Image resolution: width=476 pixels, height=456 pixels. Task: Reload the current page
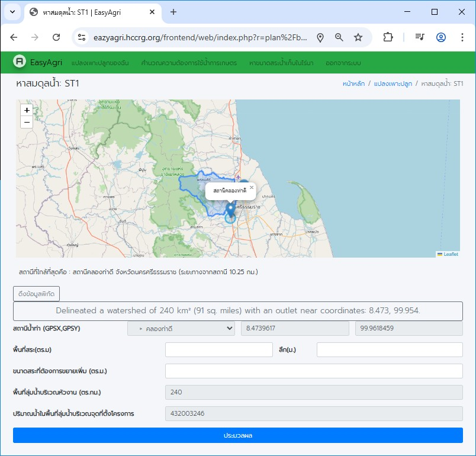pos(56,37)
